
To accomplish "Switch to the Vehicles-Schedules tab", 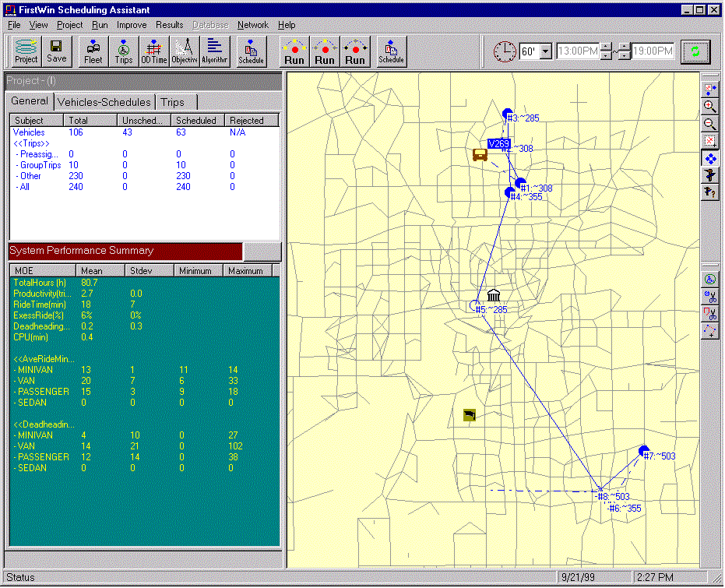I will [104, 102].
